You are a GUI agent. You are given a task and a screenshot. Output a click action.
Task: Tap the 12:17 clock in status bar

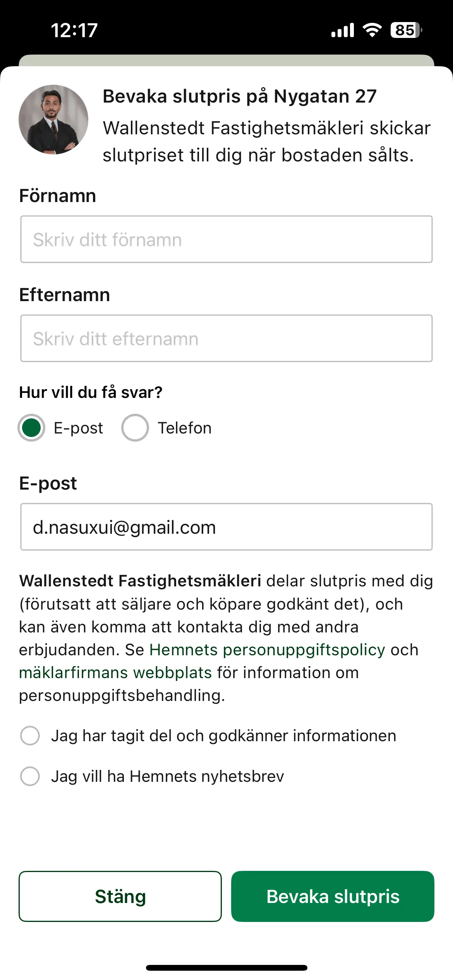74,30
